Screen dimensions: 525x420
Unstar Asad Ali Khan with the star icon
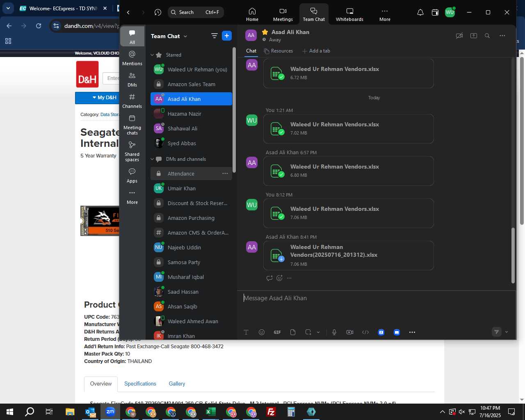pyautogui.click(x=265, y=32)
